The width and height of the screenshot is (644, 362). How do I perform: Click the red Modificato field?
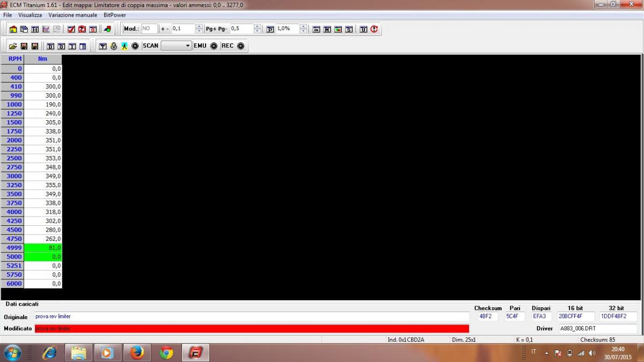[252, 328]
